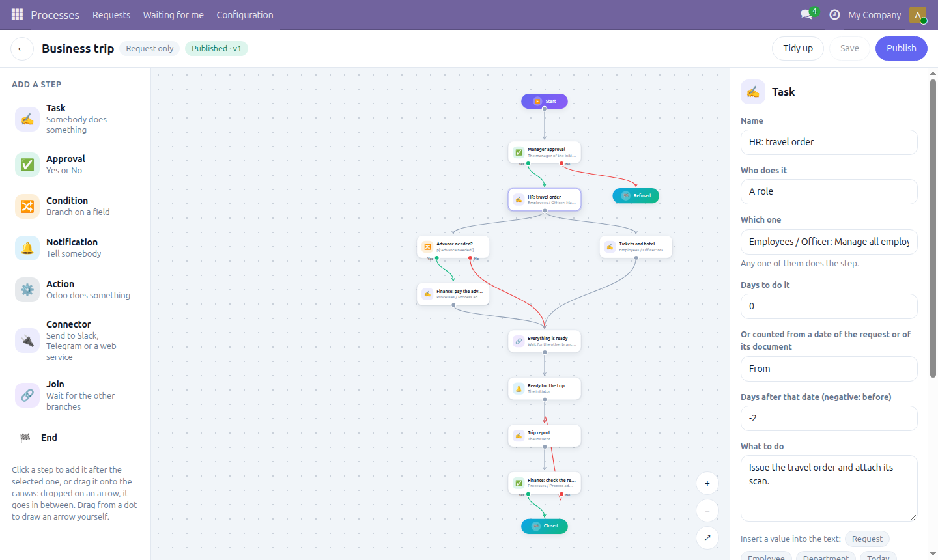Open the Waiting for me menu
Screen dimensions: 938x560
coord(173,15)
